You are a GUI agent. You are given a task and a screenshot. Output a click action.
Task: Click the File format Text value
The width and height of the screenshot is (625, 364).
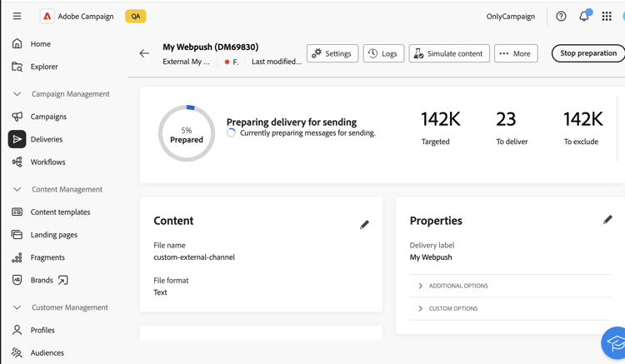[x=160, y=292]
